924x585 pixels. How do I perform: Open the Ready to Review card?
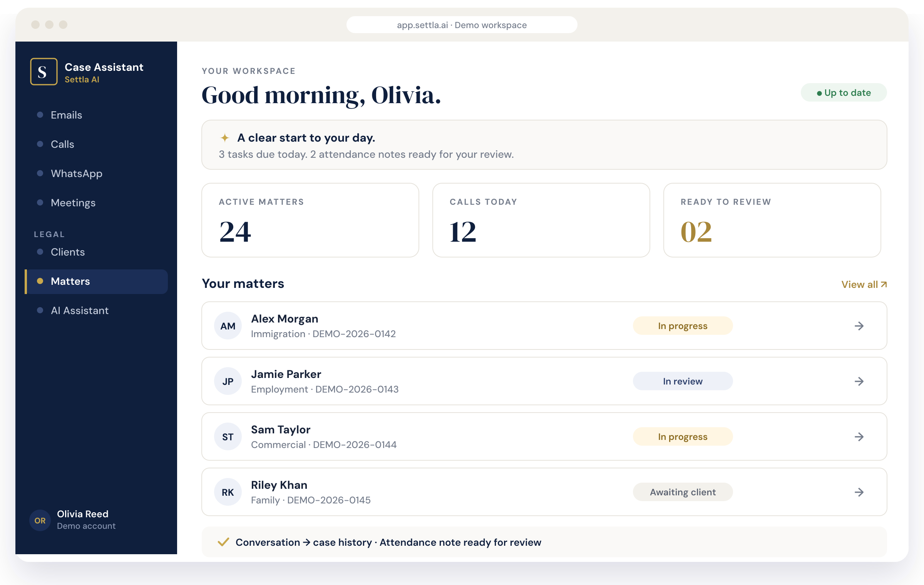click(x=772, y=220)
